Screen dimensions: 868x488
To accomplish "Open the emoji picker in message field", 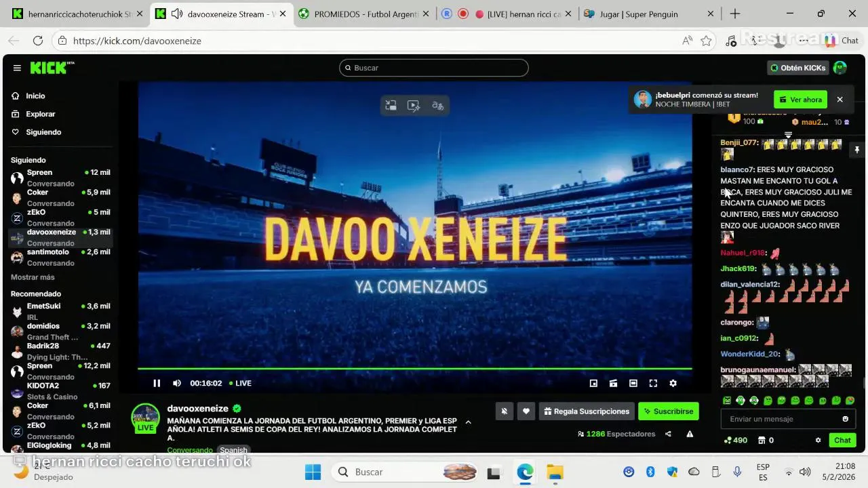I will coord(845,419).
